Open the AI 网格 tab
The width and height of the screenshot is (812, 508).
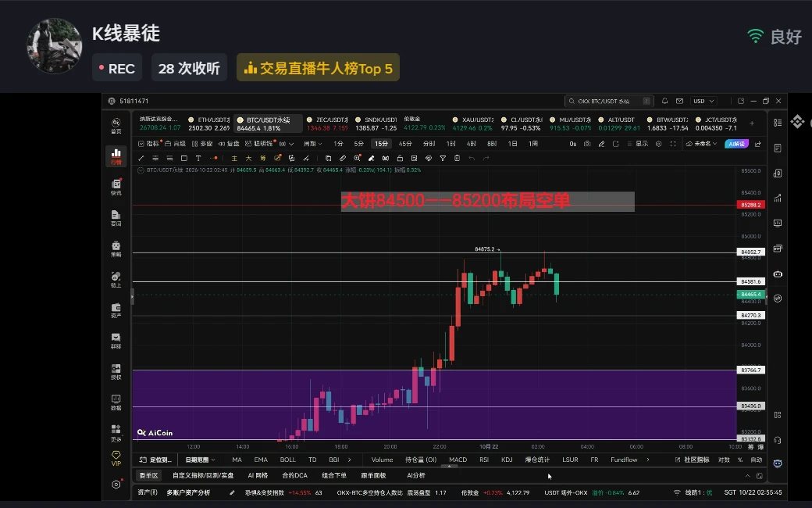(x=258, y=475)
